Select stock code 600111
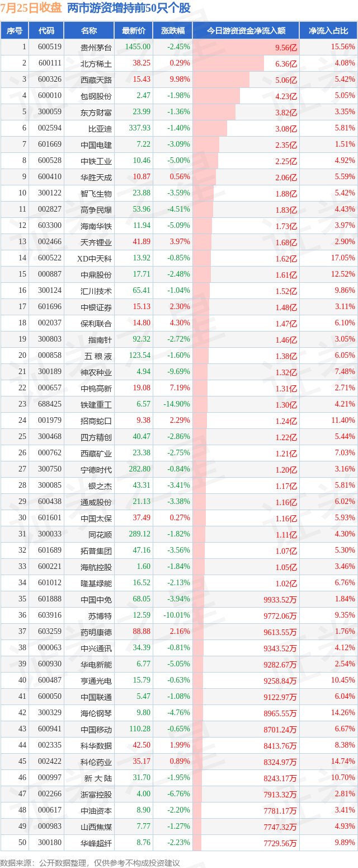The height and width of the screenshot is (868, 358). (x=50, y=63)
